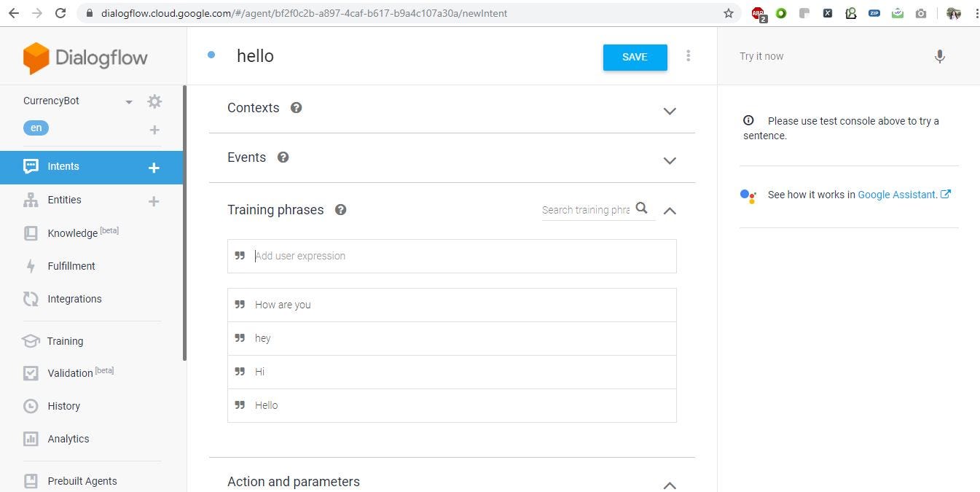Expand the Events section
980x492 pixels.
(x=669, y=160)
